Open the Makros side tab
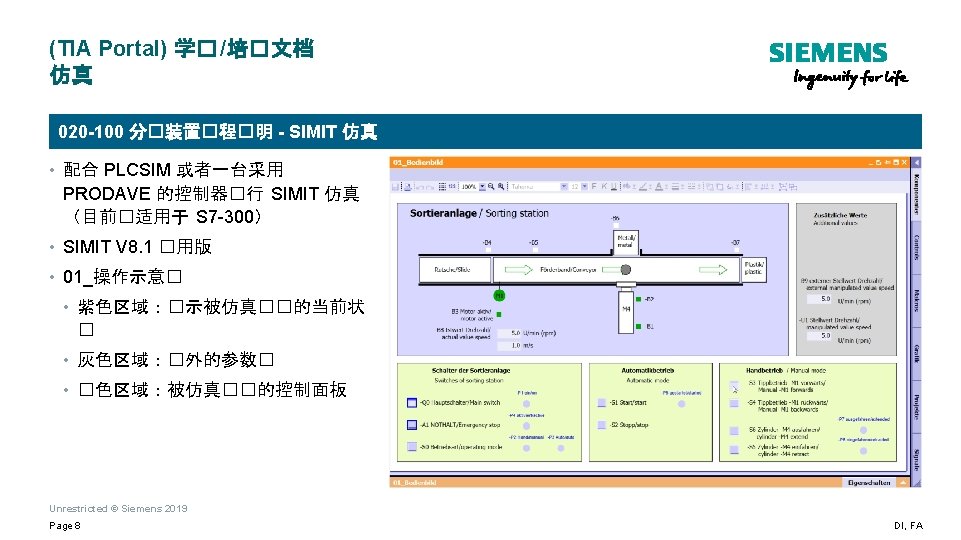Screen dimensions: 961x540 click(916, 300)
